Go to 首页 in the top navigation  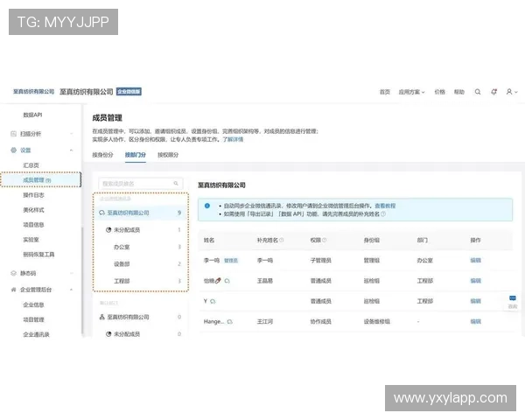point(385,92)
